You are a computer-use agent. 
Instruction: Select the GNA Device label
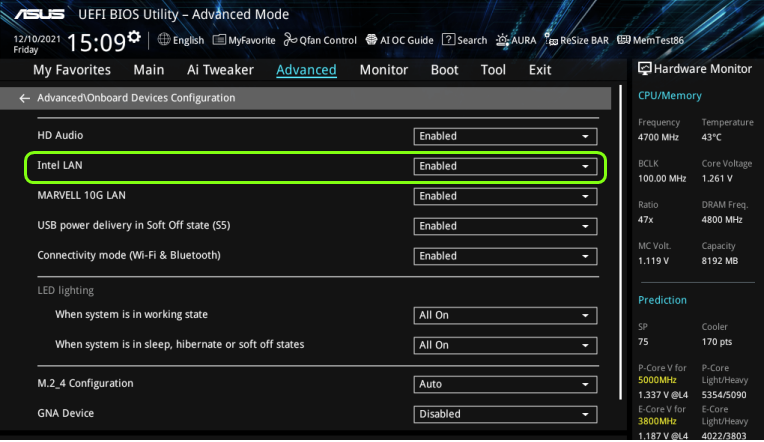65,413
